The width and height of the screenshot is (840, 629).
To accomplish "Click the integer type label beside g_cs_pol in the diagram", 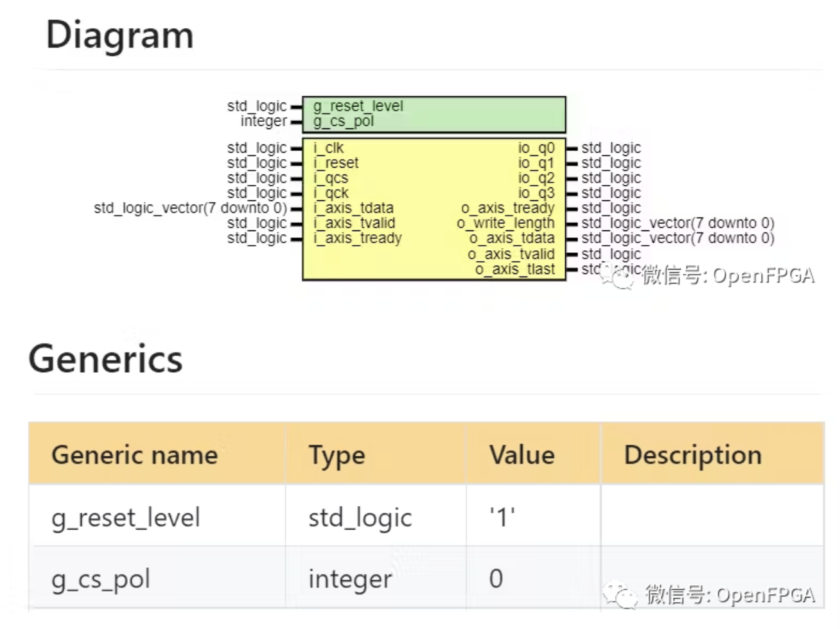I will (x=264, y=121).
